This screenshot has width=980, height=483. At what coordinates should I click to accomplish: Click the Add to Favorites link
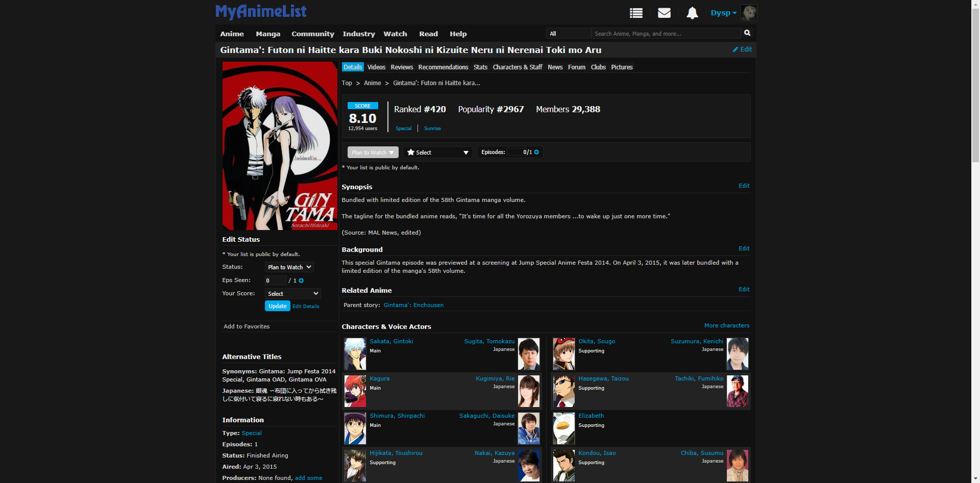[247, 327]
